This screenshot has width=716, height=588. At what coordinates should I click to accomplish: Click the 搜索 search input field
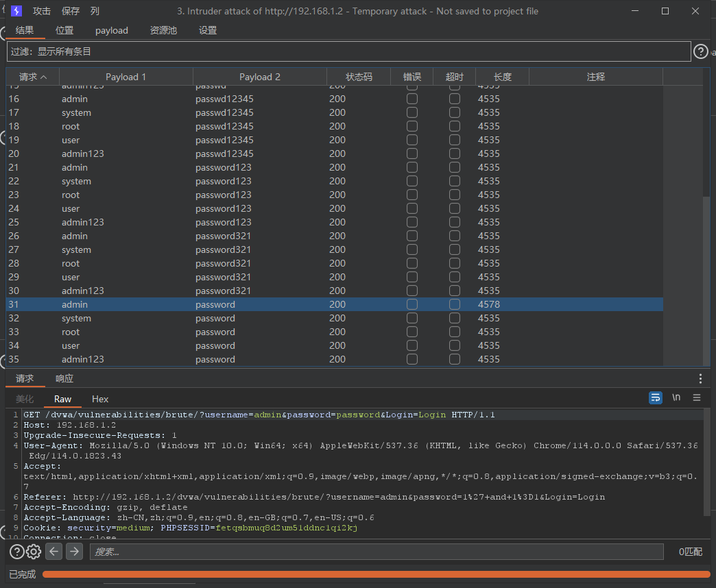coord(377,552)
